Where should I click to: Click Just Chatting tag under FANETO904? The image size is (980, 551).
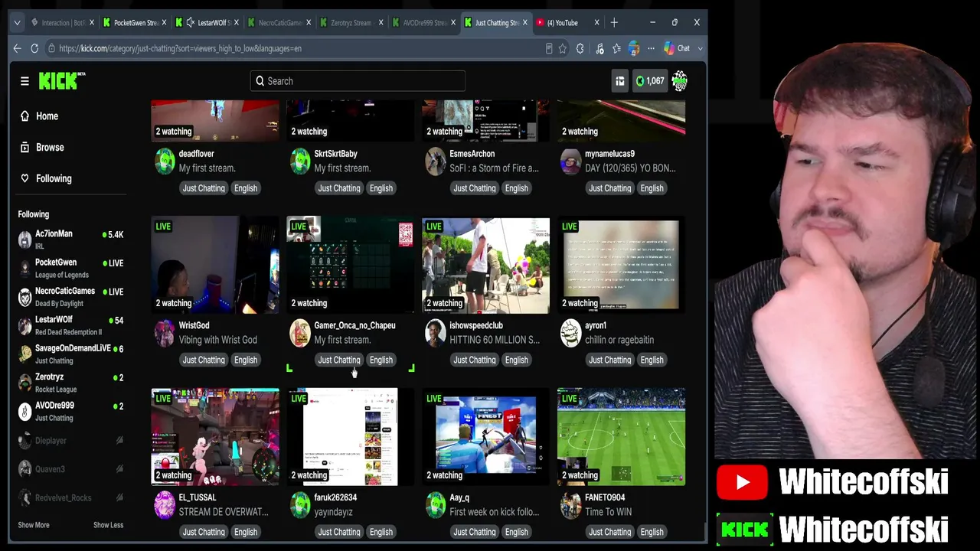pos(609,532)
